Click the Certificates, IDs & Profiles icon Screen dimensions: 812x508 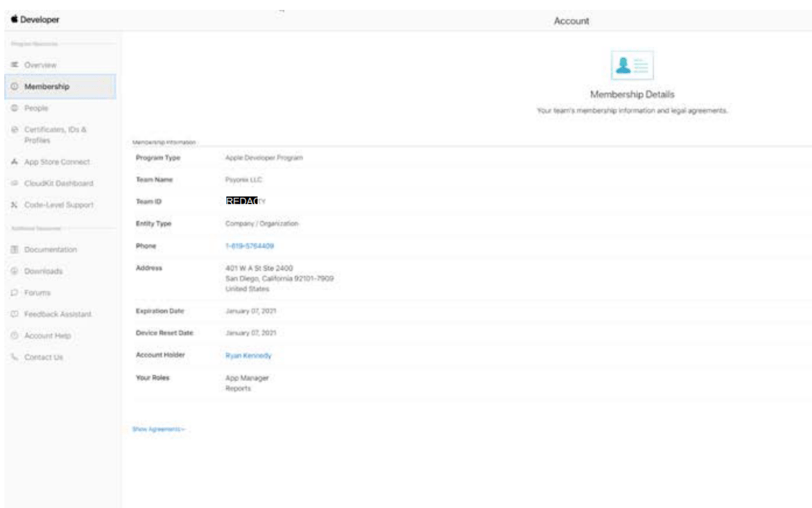15,130
